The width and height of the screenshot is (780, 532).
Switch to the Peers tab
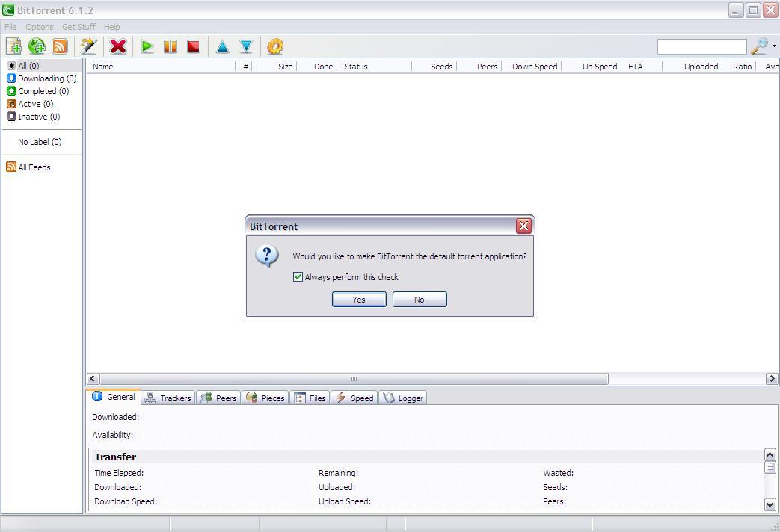219,398
